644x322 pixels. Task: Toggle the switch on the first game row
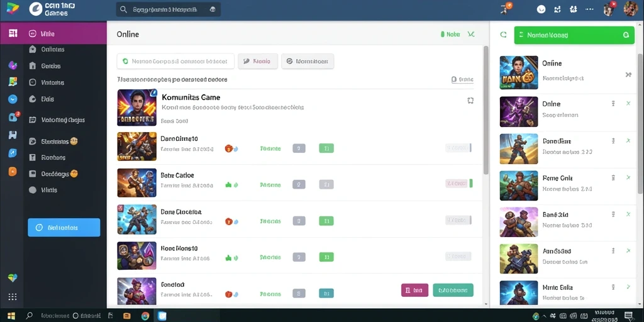(x=458, y=148)
